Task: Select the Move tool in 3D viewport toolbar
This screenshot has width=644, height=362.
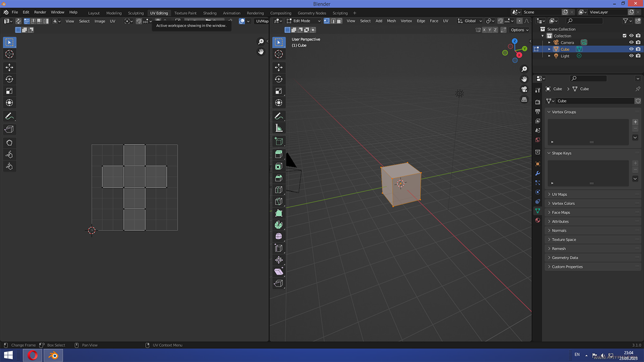Action: click(279, 67)
